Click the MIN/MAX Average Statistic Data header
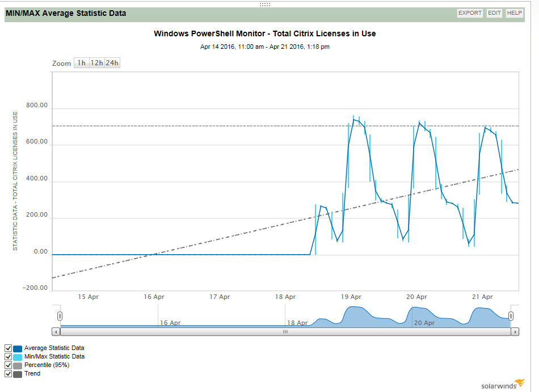539x392 pixels. 66,14
